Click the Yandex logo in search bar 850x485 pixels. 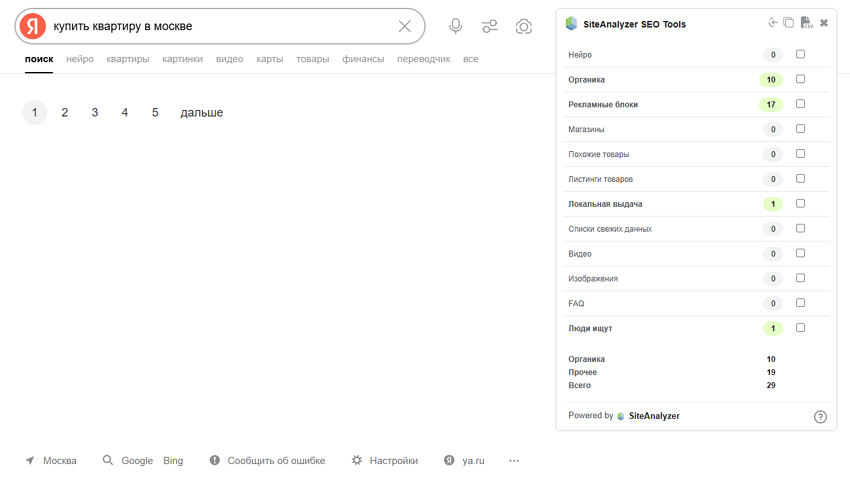tap(33, 26)
